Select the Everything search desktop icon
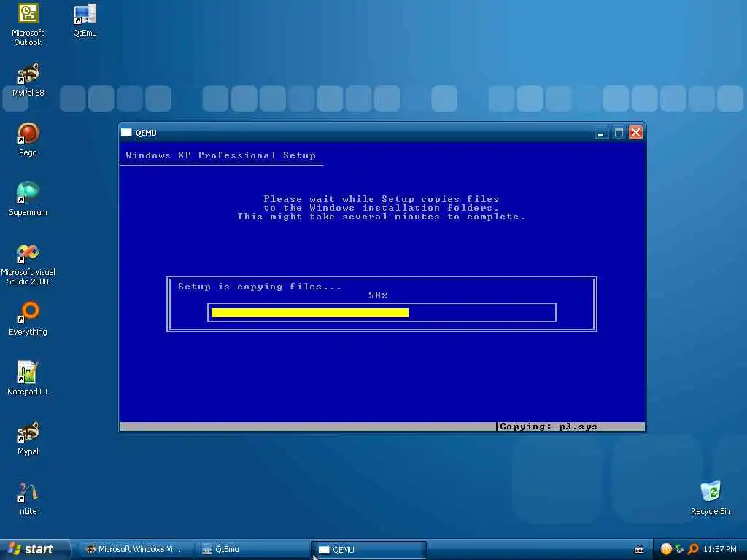The image size is (747, 560). 28,319
